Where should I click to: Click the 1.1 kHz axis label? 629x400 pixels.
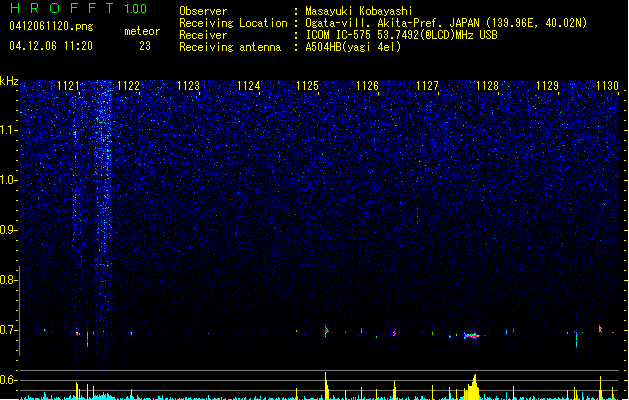(x=8, y=130)
